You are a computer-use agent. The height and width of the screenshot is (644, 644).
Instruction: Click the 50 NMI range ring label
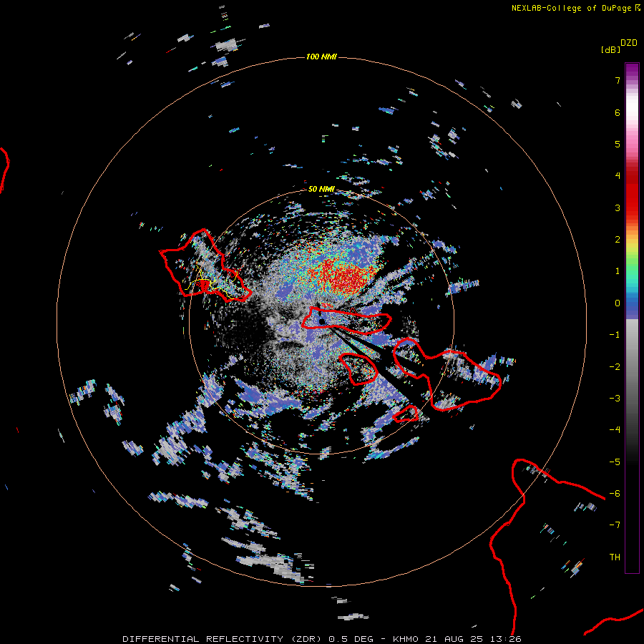coord(321,189)
